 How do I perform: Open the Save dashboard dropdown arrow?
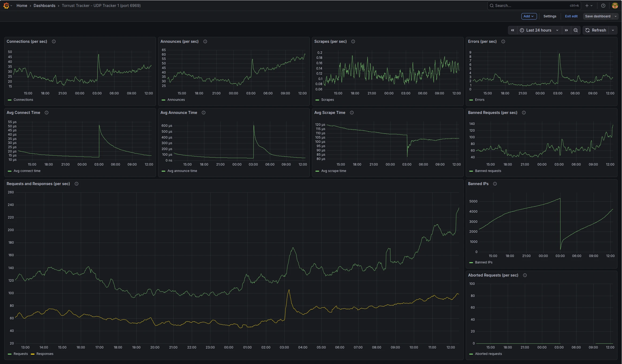click(x=616, y=16)
